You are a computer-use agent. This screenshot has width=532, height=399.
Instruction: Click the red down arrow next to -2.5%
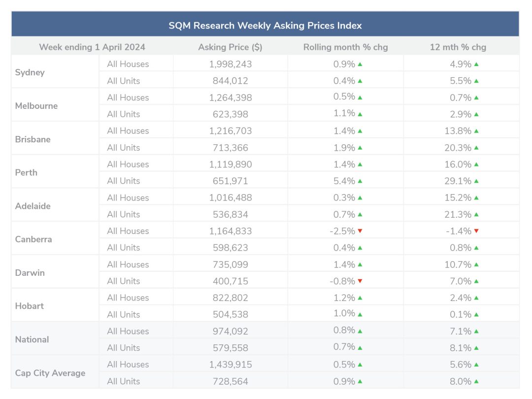click(x=360, y=231)
